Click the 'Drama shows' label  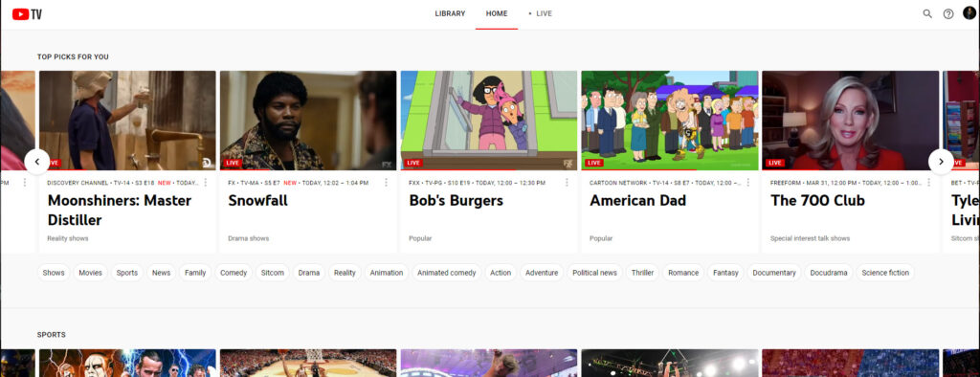[248, 238]
